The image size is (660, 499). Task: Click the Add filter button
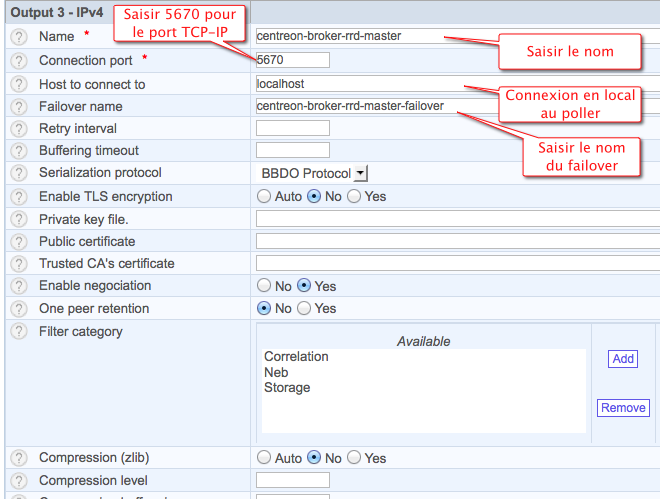[x=622, y=359]
